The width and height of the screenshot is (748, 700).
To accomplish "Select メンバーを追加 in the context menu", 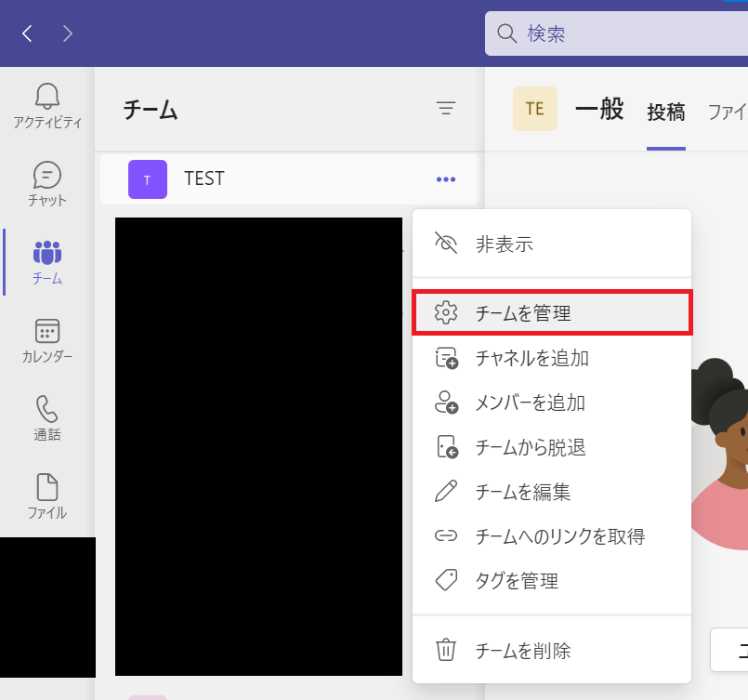I will [552, 403].
